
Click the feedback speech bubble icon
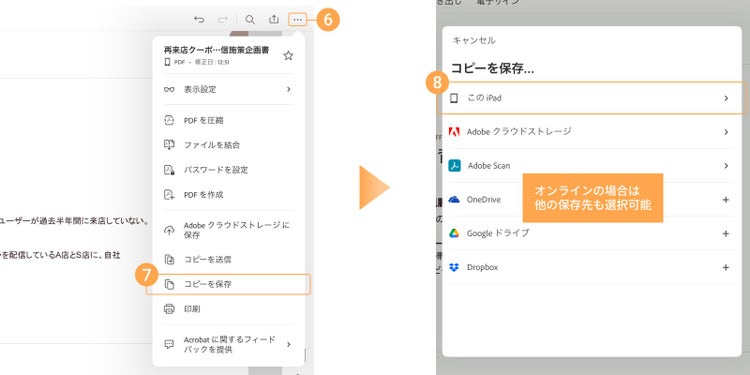pos(169,344)
